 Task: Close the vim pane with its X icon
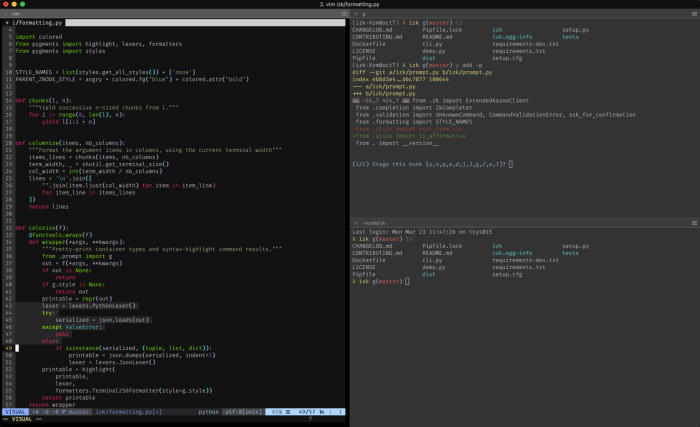pos(6,14)
